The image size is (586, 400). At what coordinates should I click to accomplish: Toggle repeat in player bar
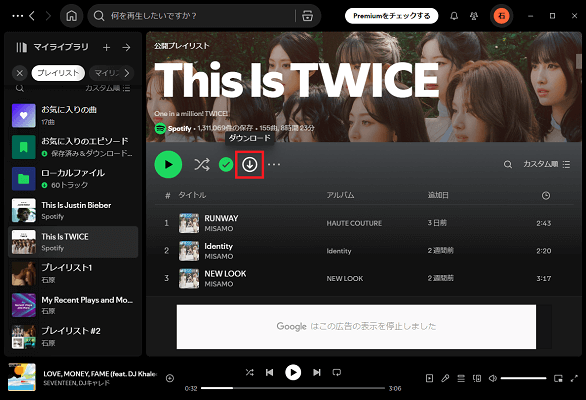pos(337,372)
